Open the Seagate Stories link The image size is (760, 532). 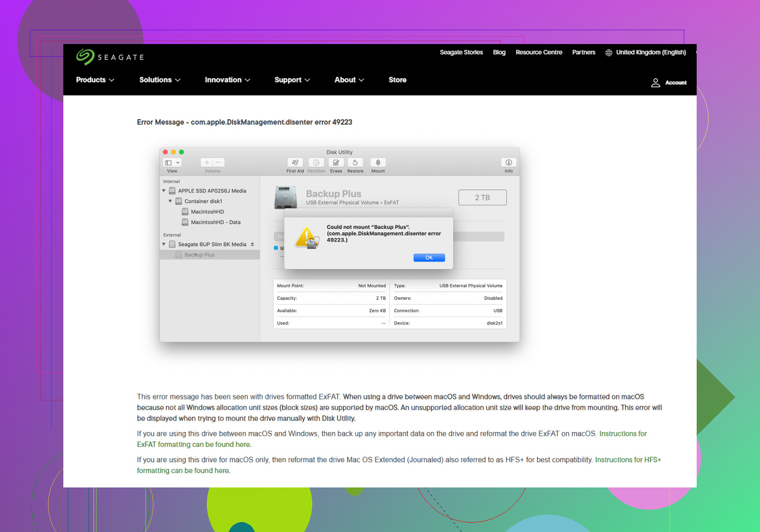tap(461, 52)
